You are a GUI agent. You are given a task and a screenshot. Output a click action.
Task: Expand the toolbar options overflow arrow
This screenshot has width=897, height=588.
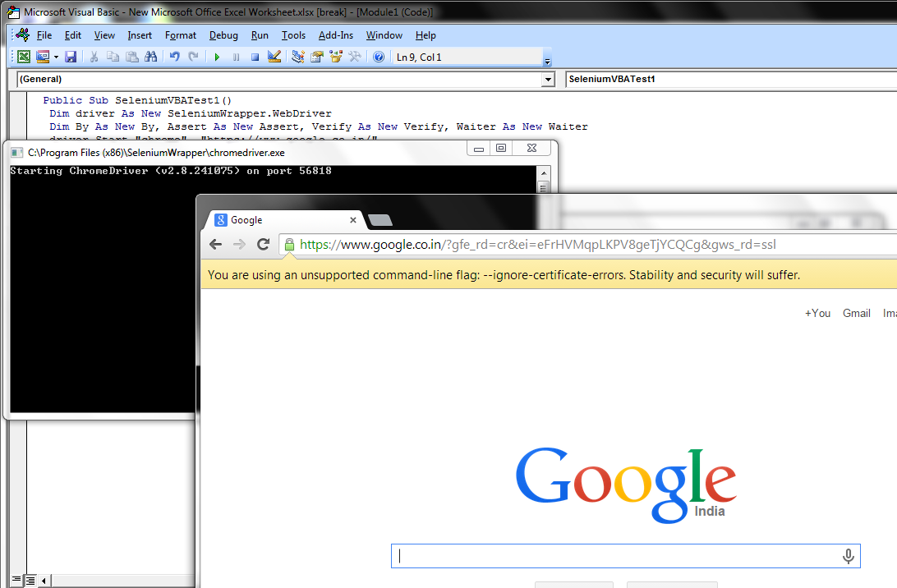(547, 62)
